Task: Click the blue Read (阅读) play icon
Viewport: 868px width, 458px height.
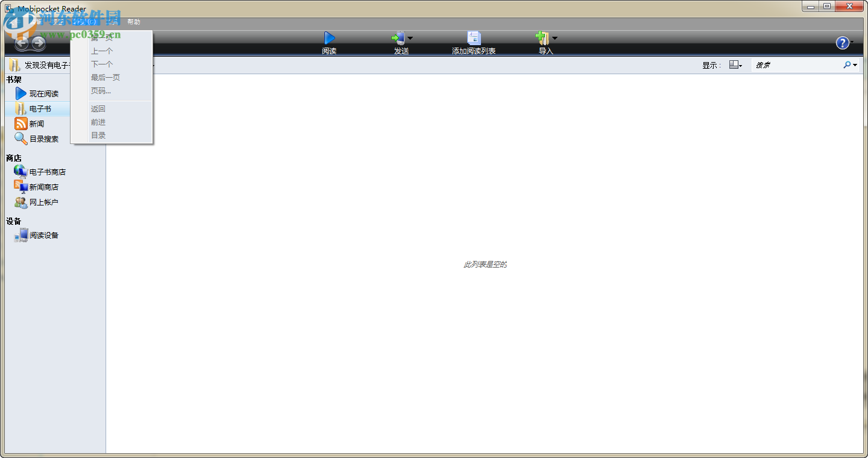Action: click(x=329, y=39)
